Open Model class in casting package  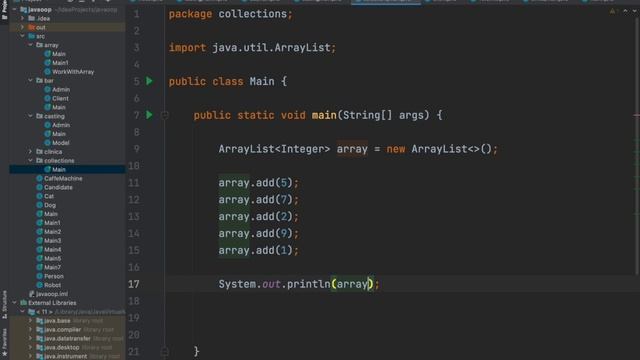click(x=60, y=143)
